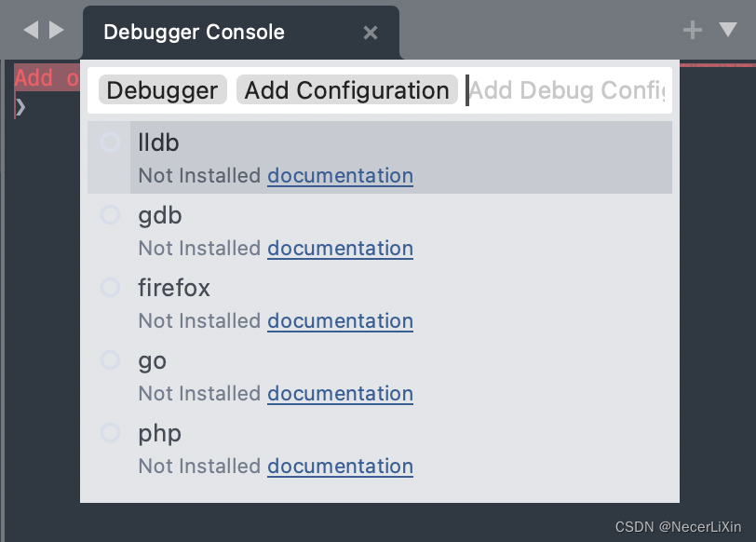Go to previous tab with left arrow
This screenshot has height=542, width=756.
click(31, 31)
